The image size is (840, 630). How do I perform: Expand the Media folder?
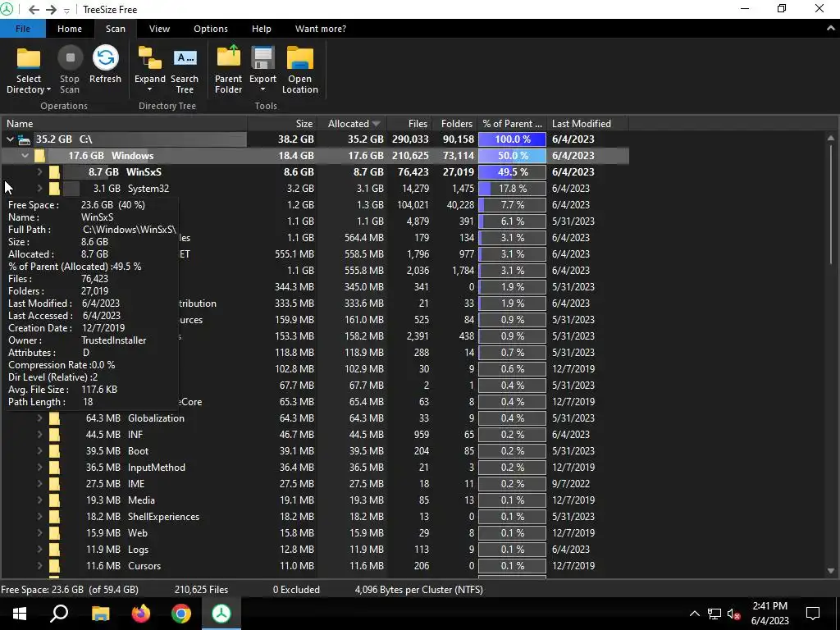pos(39,500)
